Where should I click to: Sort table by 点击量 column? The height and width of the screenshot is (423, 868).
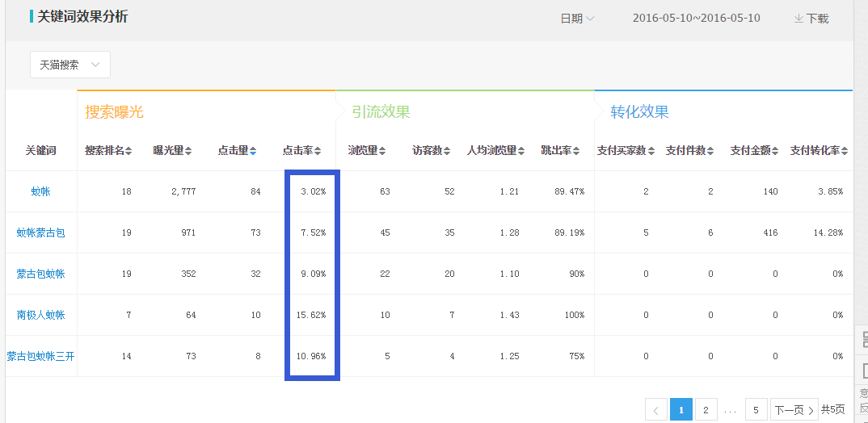(237, 150)
